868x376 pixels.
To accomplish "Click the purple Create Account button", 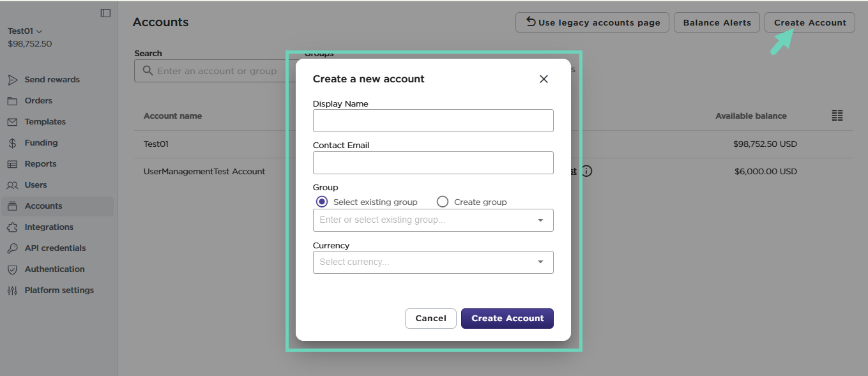I will [x=507, y=319].
